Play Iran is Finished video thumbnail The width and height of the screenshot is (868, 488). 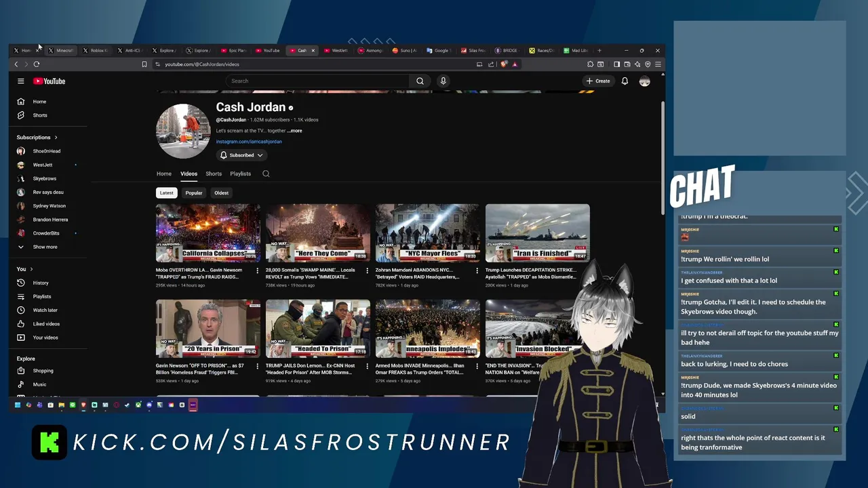(x=538, y=233)
